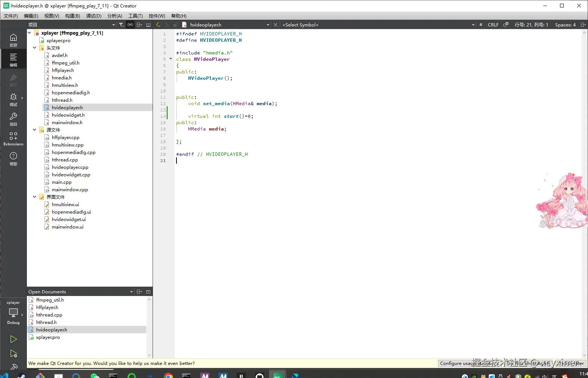Select xplayer.pro in Open Documents

click(48, 337)
